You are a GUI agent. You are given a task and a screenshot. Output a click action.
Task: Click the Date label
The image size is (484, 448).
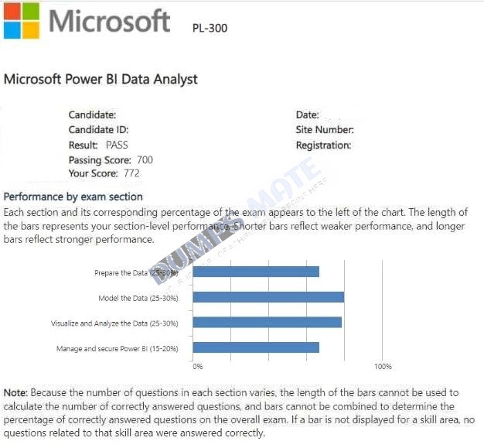[307, 115]
